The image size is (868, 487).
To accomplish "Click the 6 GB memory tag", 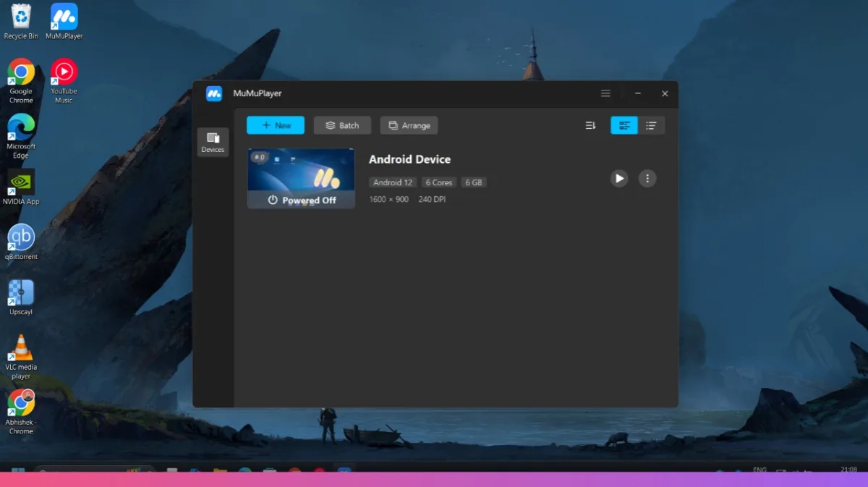I will (x=474, y=182).
